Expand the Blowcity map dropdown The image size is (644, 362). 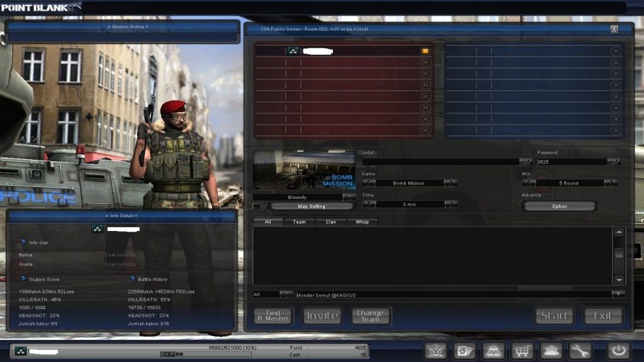349,197
